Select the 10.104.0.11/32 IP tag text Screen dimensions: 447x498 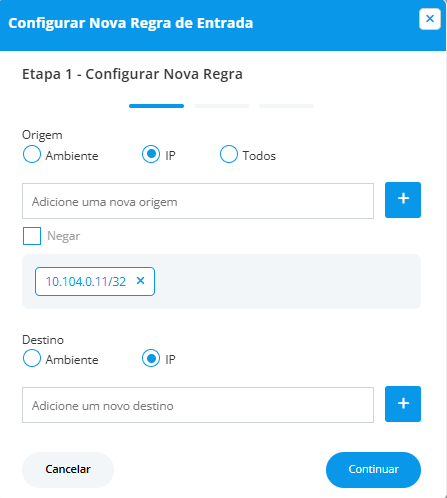86,282
